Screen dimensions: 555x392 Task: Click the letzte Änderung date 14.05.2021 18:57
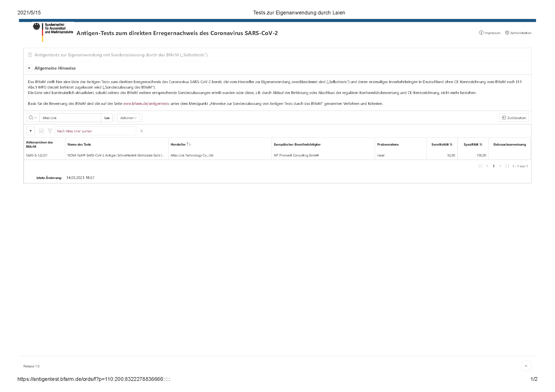coord(80,178)
